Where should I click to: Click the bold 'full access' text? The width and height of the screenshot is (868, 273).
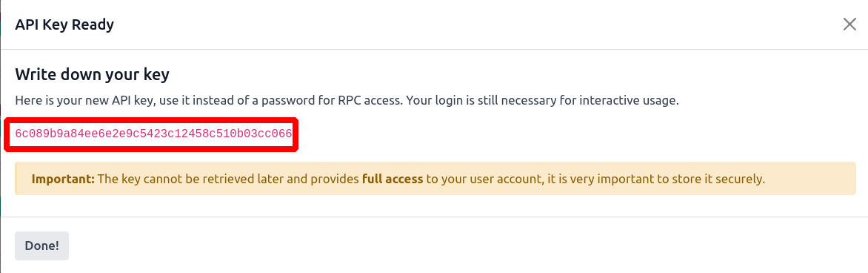pos(393,180)
